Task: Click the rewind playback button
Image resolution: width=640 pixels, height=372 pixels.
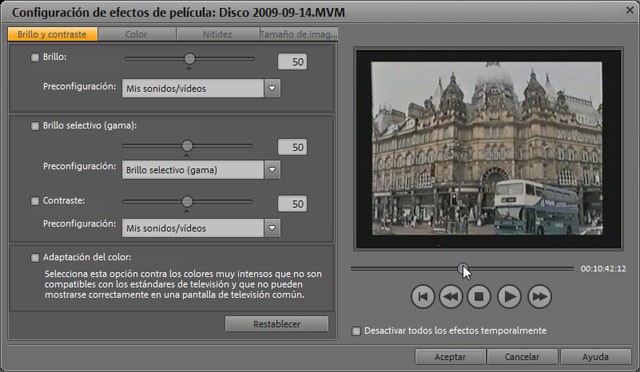Action: pyautogui.click(x=451, y=297)
